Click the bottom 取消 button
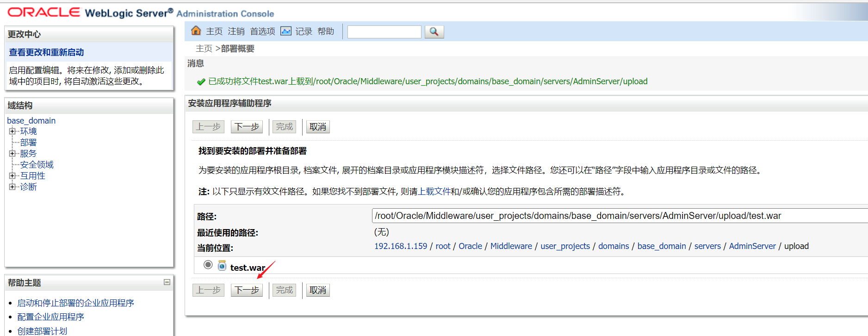868x336 pixels. click(318, 290)
